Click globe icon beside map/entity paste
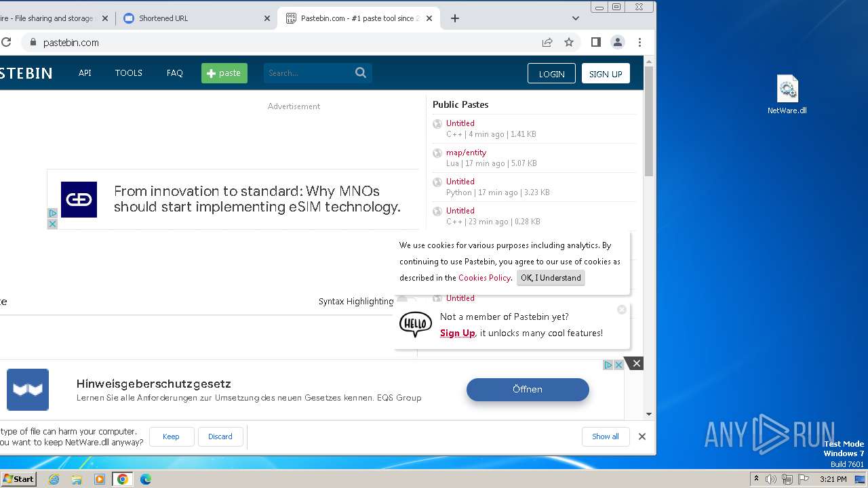This screenshot has width=868, height=488. 437,153
